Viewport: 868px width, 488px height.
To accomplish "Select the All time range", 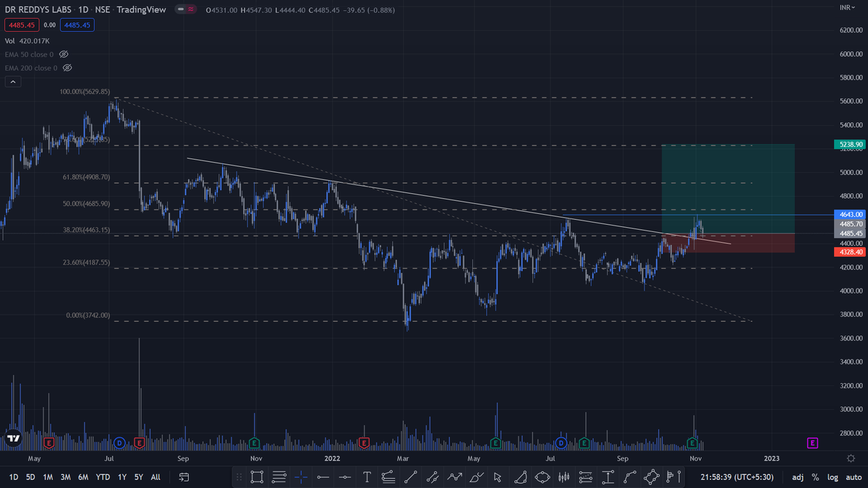I will tap(156, 477).
